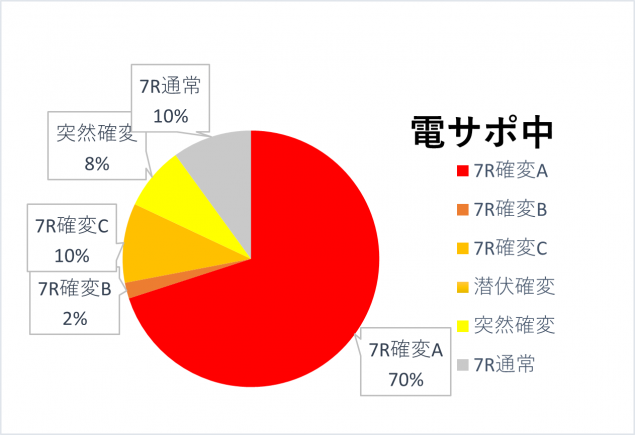Click the 7R確変C 10% data label
This screenshot has width=635, height=435.
pos(72,238)
